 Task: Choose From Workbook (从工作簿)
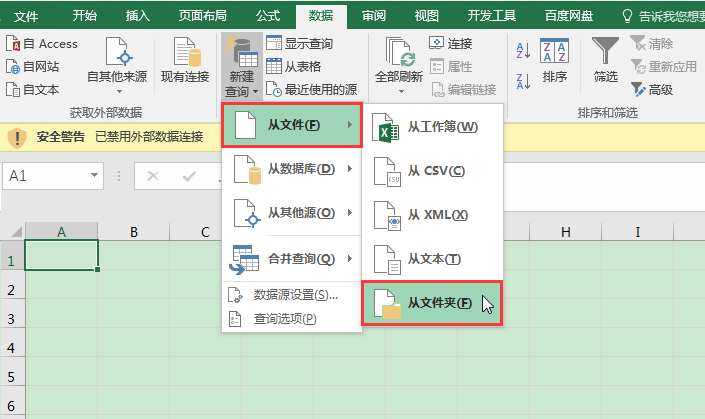pos(432,127)
